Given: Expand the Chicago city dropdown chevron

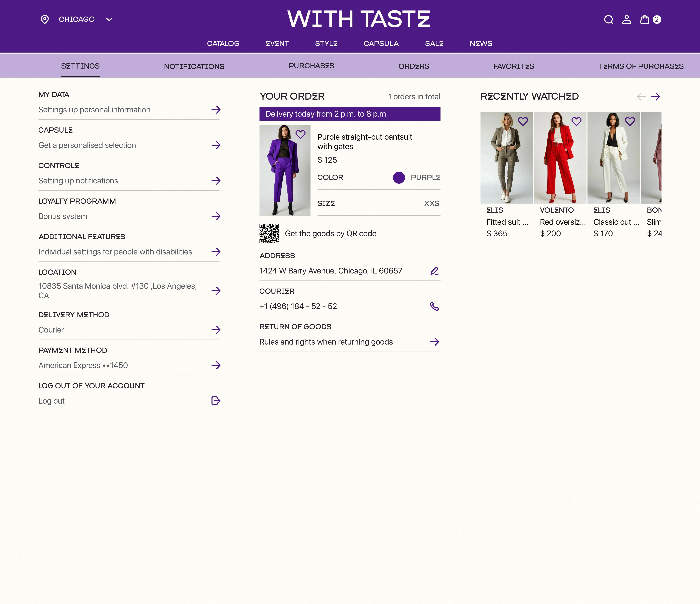Looking at the screenshot, I should [x=109, y=20].
